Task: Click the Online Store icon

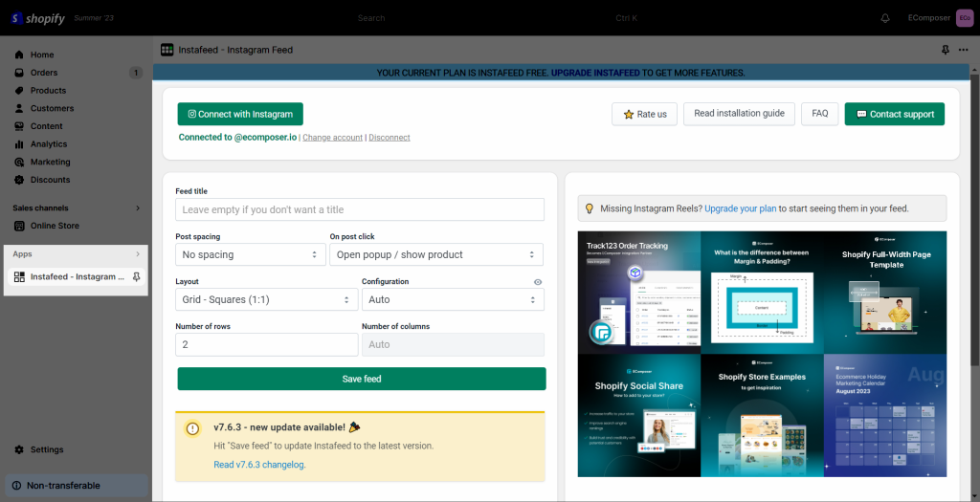Action: click(19, 226)
